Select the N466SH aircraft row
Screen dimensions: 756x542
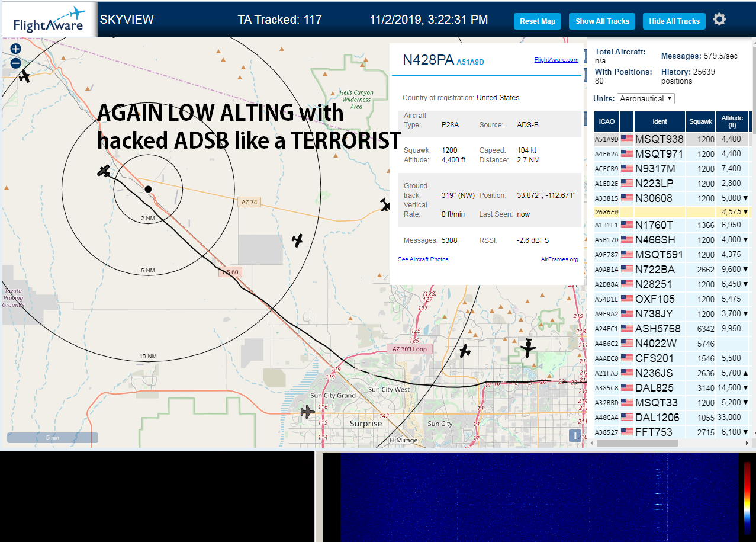(x=673, y=240)
